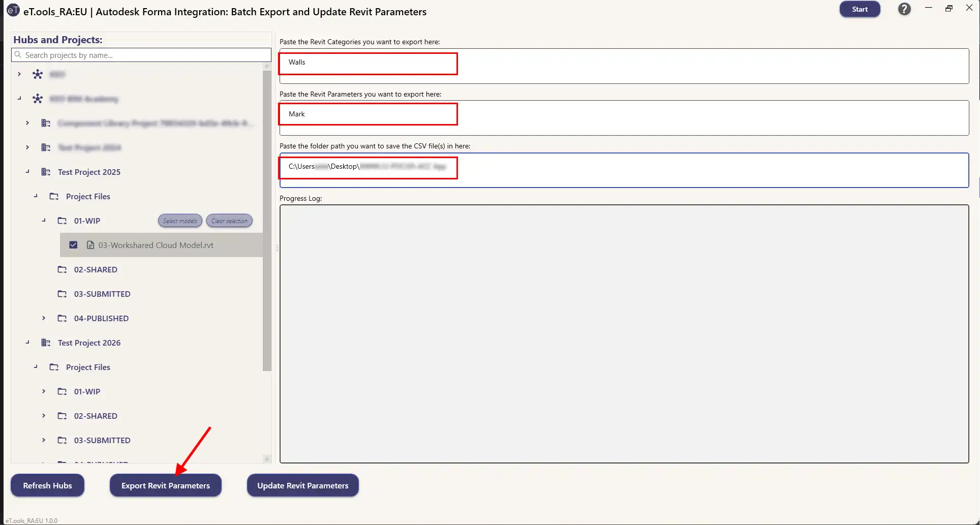Click Refresh Hubs button

(47, 485)
